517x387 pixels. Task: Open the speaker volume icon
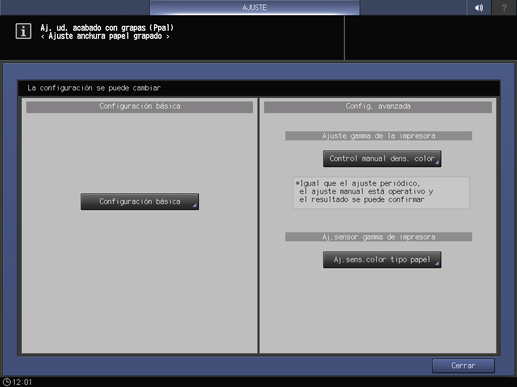point(479,7)
